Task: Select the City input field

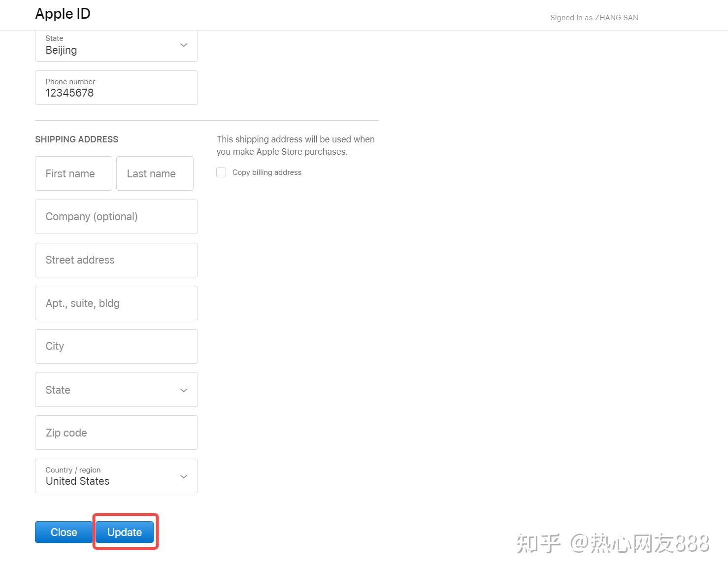Action: click(116, 346)
